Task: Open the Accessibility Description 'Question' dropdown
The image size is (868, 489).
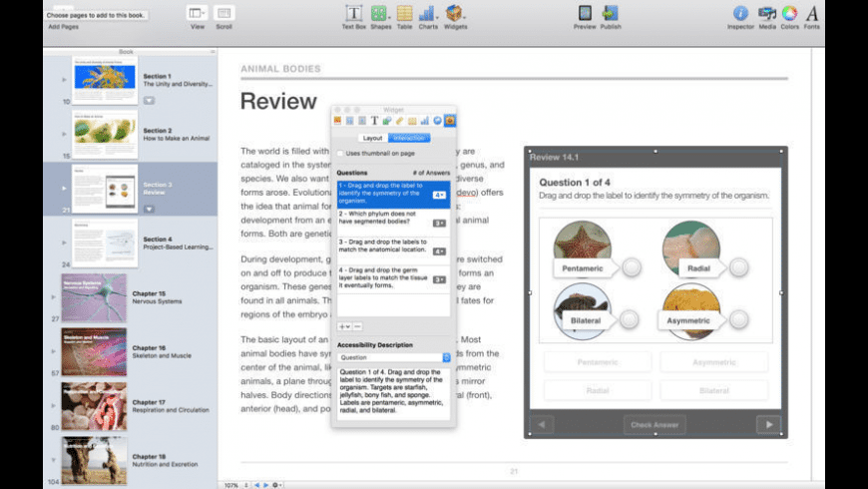Action: pos(393,356)
